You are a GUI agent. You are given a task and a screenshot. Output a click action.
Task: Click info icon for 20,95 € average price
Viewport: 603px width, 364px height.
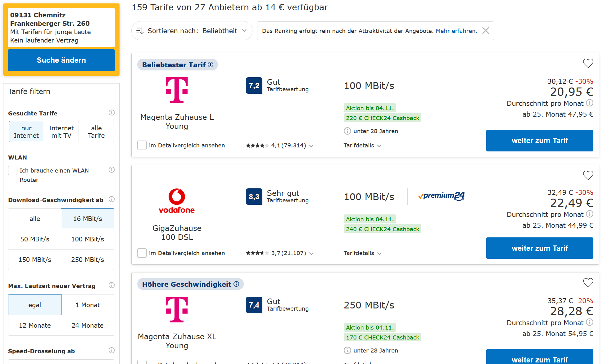tap(590, 103)
